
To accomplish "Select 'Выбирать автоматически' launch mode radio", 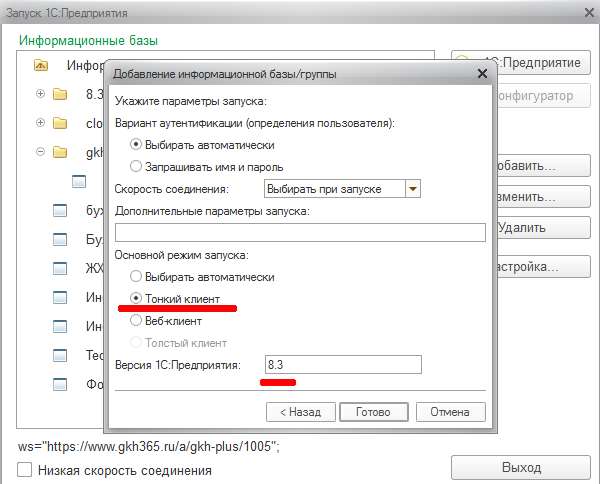I will [135, 277].
